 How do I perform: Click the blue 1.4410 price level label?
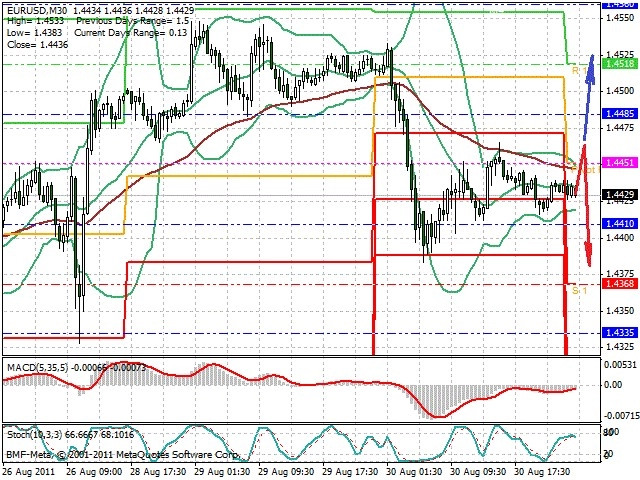coord(620,224)
